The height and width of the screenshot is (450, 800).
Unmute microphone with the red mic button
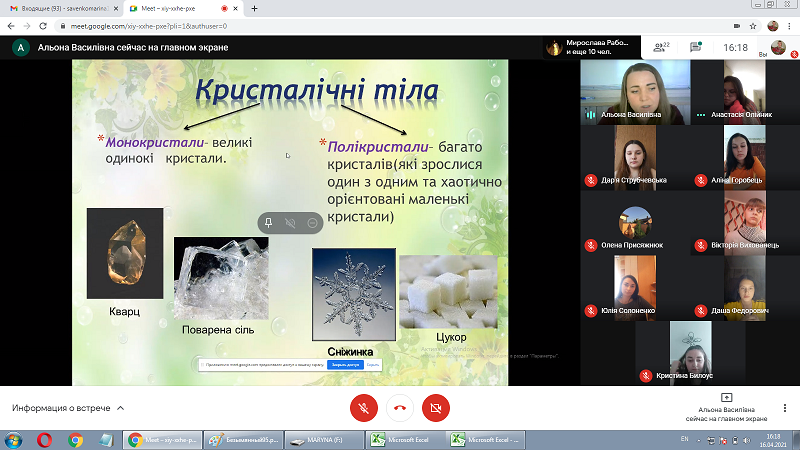tap(364, 408)
